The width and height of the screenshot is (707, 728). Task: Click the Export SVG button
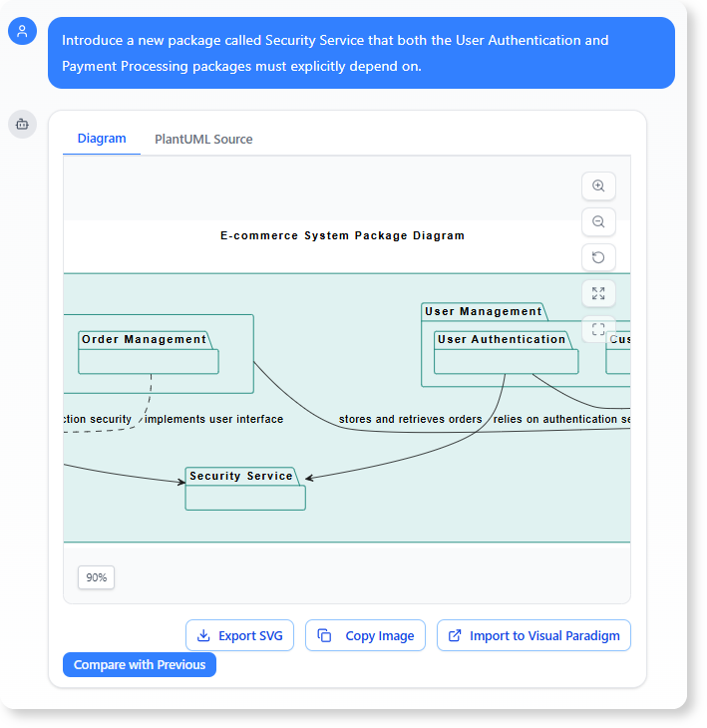pos(239,635)
